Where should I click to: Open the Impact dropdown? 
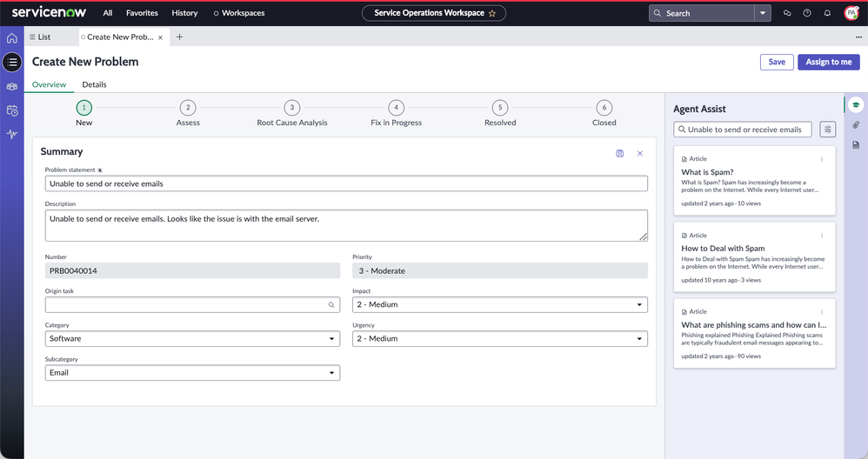tap(500, 305)
